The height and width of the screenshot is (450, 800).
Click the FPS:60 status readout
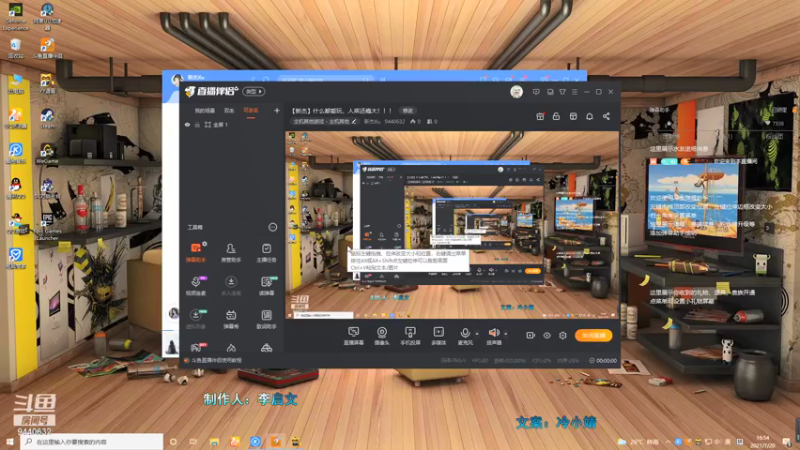pyautogui.click(x=480, y=361)
